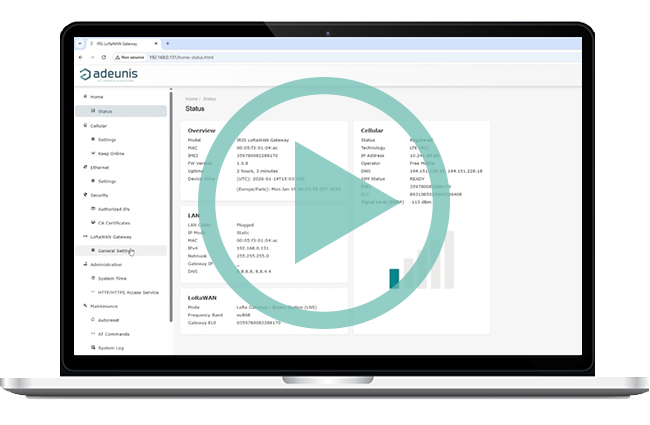Click the Home breadcrumb link
This screenshot has width=650, height=425.
(x=191, y=99)
